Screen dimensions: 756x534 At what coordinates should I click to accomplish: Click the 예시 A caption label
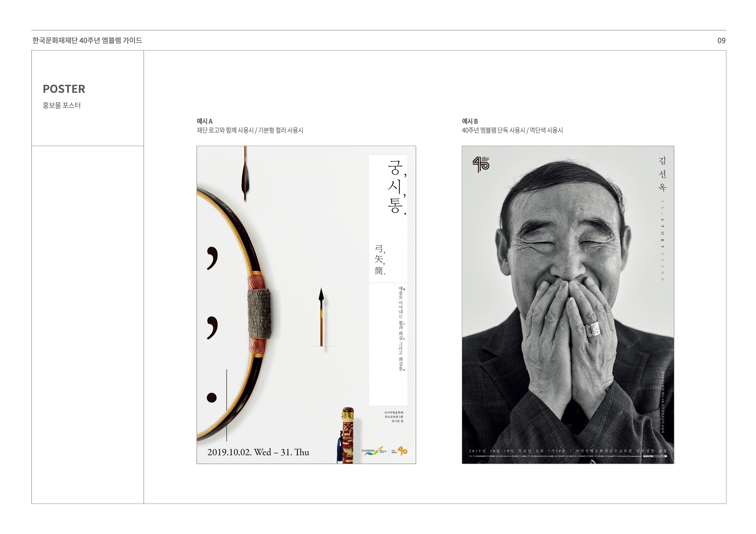coord(205,121)
